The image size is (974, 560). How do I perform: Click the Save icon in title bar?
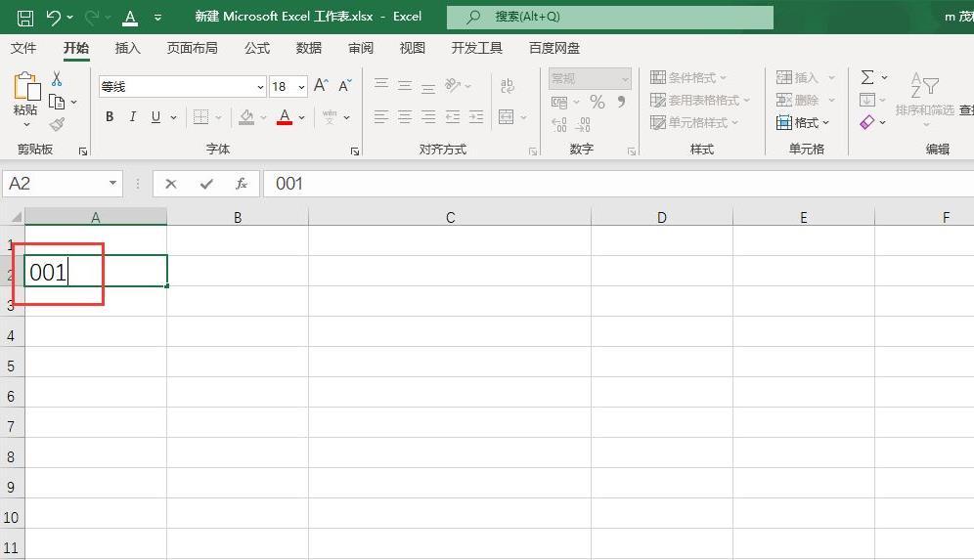coord(24,18)
